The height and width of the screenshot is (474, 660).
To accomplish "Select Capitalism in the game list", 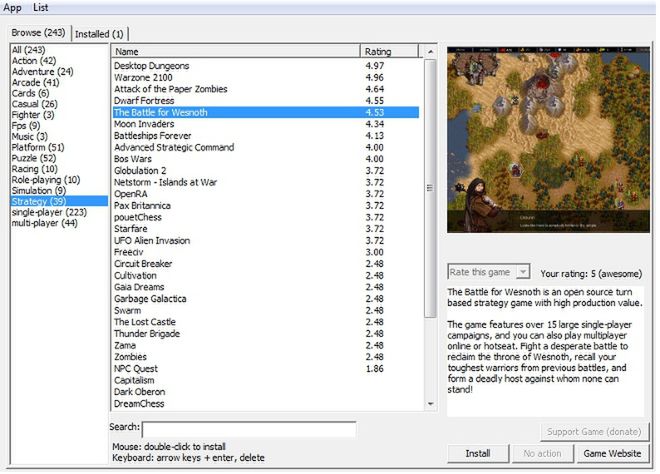I will [x=266, y=381].
